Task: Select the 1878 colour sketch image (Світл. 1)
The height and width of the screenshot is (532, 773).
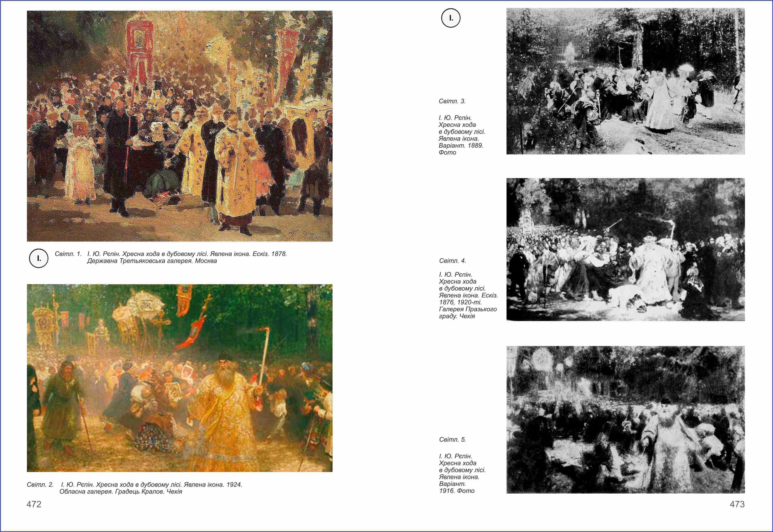Action: pos(180,126)
